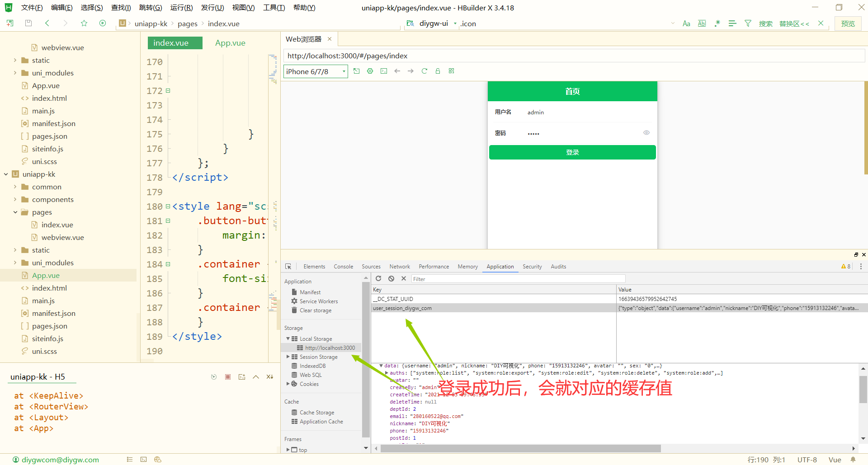
Task: Expand the Session Storage tree node
Action: point(288,357)
